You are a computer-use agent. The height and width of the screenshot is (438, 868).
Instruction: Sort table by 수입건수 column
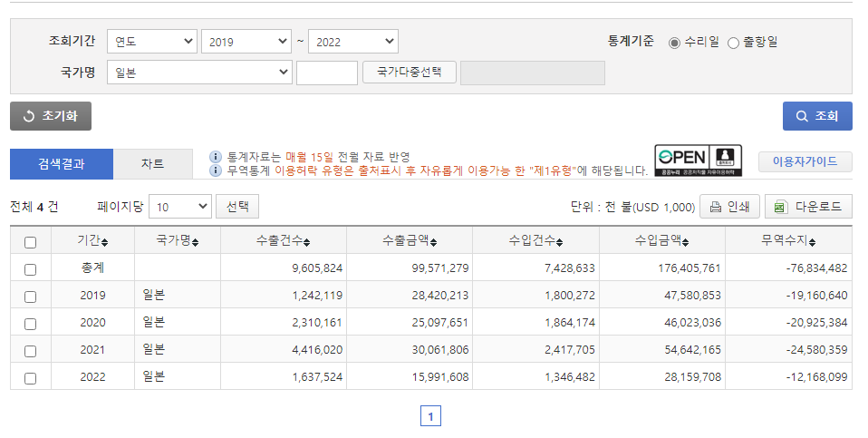point(560,242)
